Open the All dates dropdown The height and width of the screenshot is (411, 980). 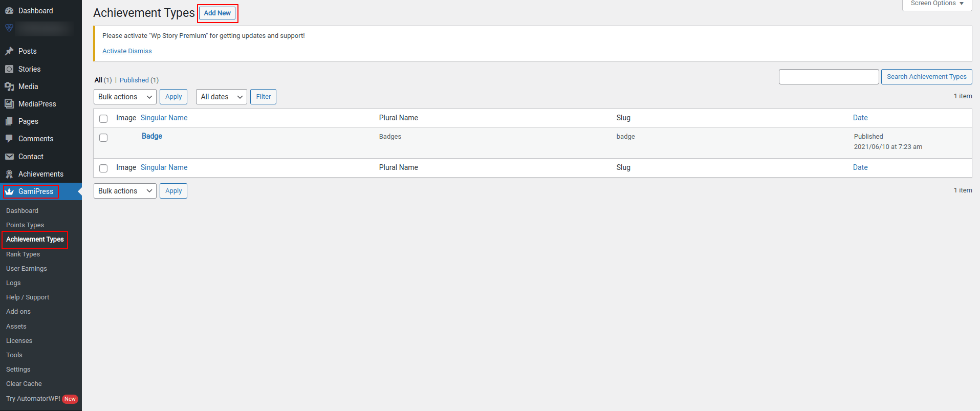pos(222,97)
